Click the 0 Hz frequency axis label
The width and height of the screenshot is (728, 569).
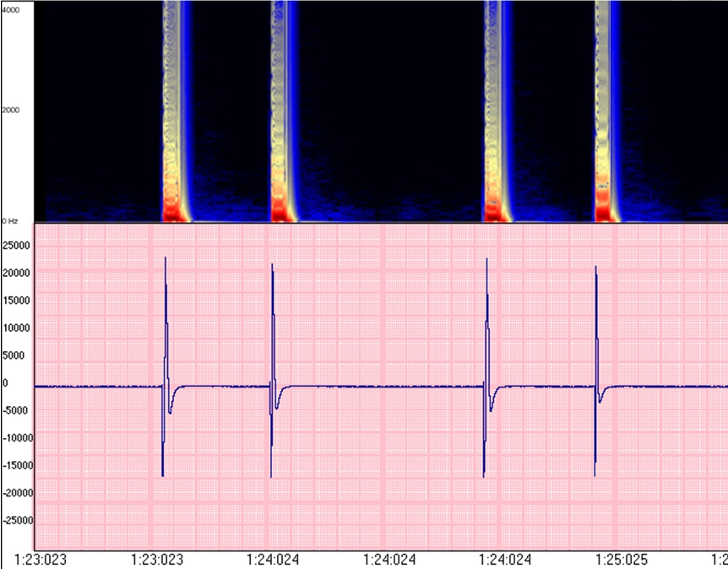click(10, 219)
